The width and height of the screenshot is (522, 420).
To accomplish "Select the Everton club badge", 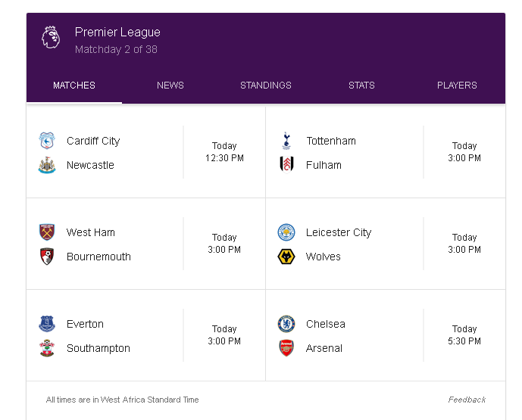I will [47, 324].
